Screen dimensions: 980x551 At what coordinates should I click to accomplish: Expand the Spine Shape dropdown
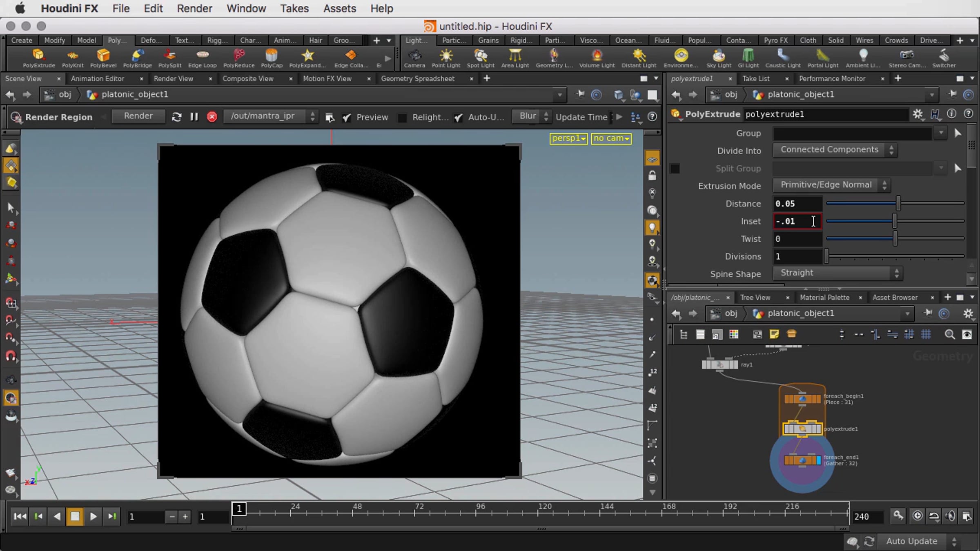[838, 273]
